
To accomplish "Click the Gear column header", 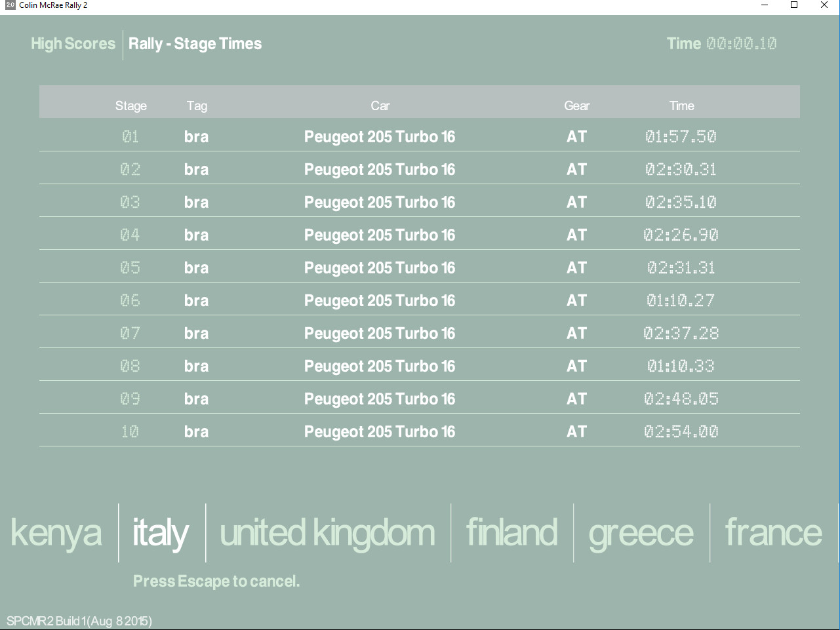I will pos(576,106).
